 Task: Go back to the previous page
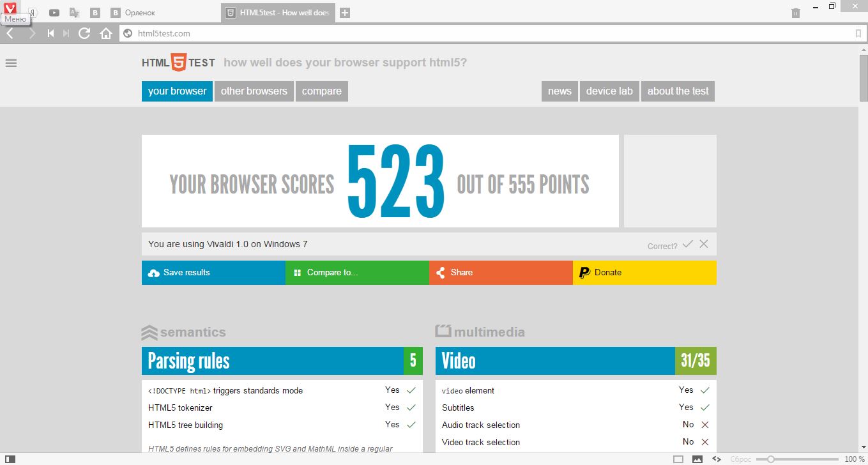pos(10,33)
